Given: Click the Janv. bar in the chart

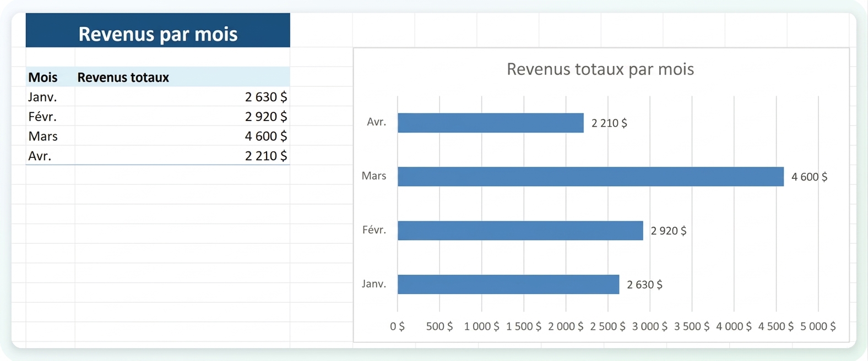Looking at the screenshot, I should 508,285.
